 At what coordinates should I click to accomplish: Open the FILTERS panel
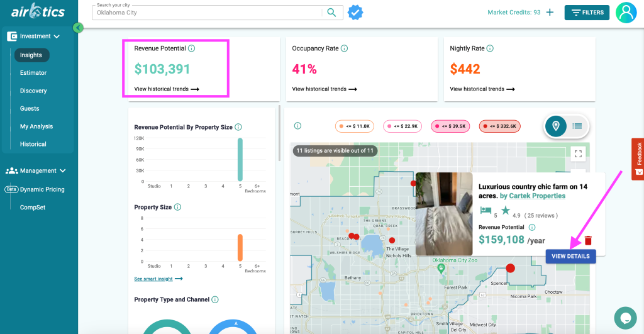point(587,13)
